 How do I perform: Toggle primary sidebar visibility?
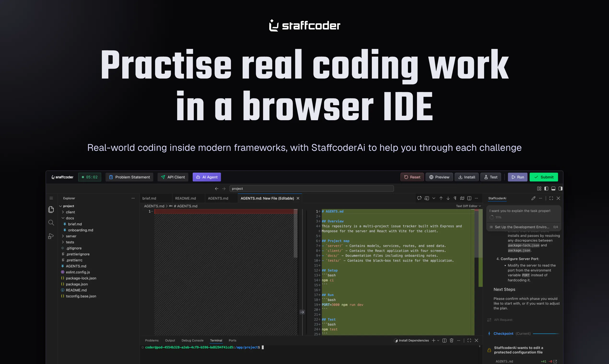point(546,189)
